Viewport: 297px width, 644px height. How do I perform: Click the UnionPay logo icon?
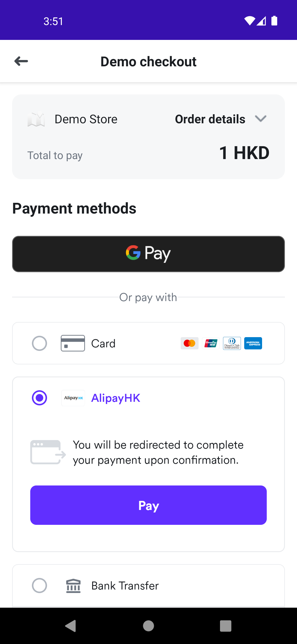pyautogui.click(x=211, y=343)
